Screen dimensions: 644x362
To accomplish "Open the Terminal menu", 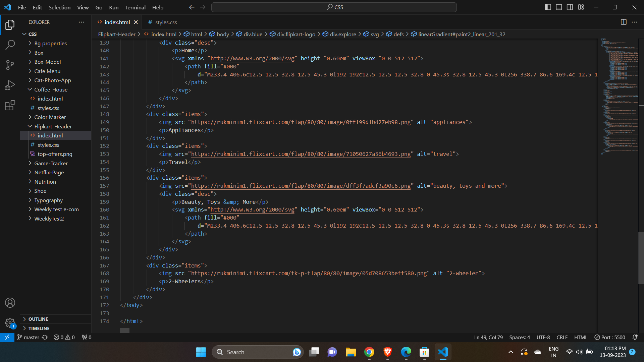I will (x=135, y=7).
